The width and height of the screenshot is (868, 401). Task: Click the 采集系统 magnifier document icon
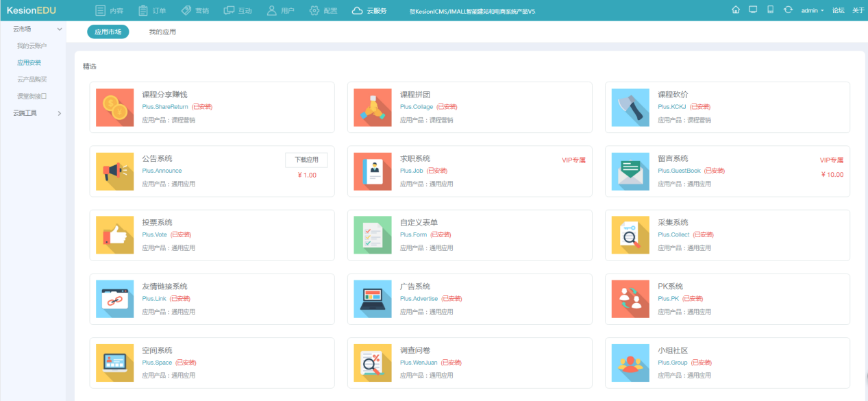click(630, 235)
